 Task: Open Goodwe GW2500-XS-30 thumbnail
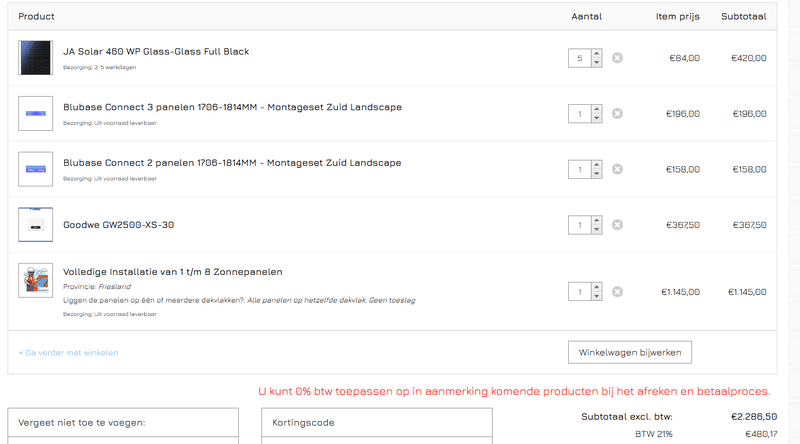click(x=36, y=225)
